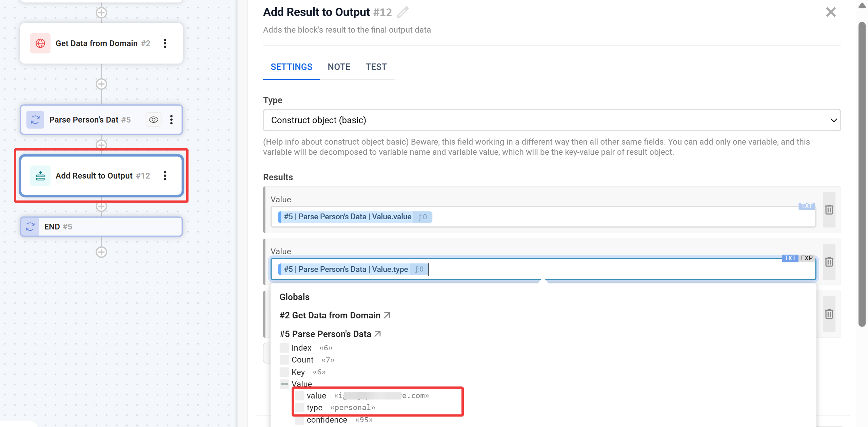Click the globe icon on Get Data block

tap(40, 43)
